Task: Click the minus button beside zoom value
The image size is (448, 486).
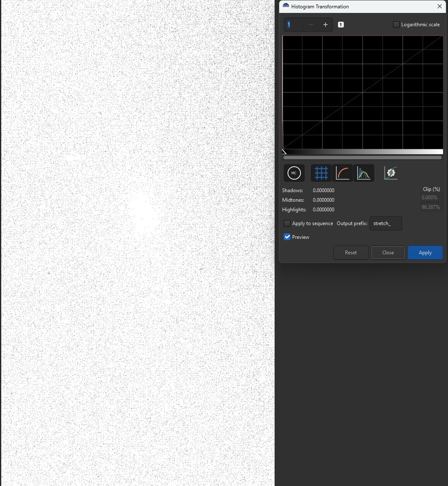Action: [310, 25]
